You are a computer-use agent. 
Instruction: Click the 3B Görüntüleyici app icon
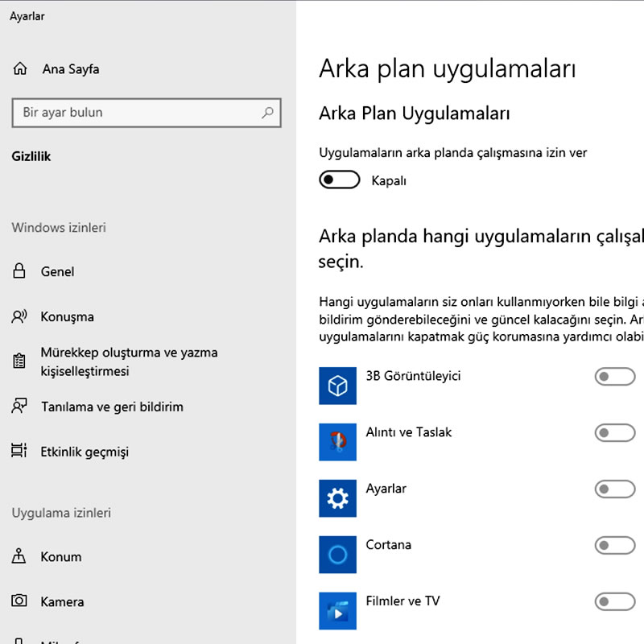point(337,387)
